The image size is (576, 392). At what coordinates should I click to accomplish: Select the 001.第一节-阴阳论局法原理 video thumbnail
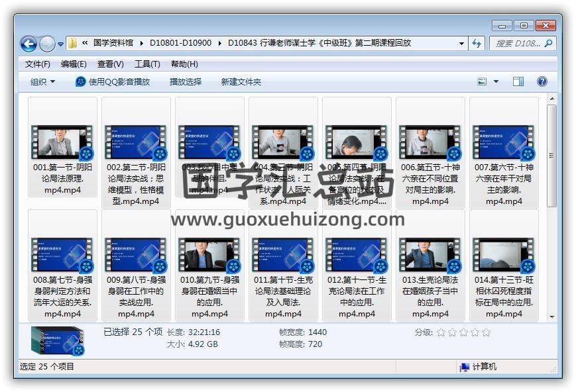(62, 142)
